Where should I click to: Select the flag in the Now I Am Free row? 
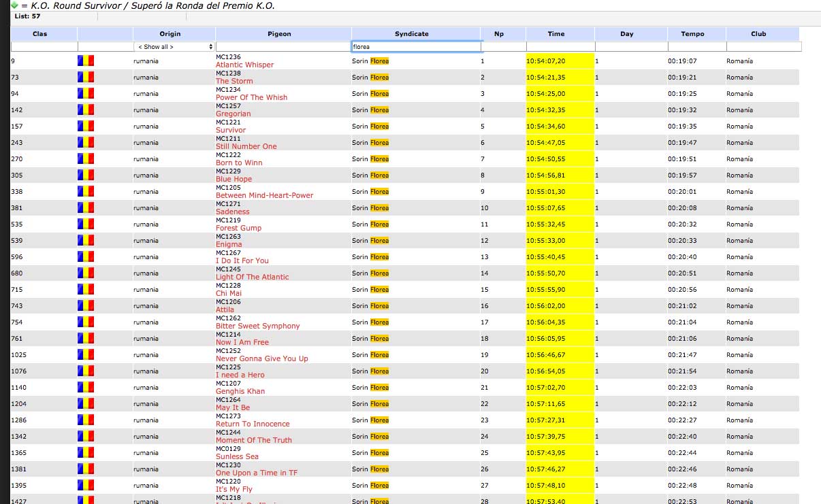[86, 338]
